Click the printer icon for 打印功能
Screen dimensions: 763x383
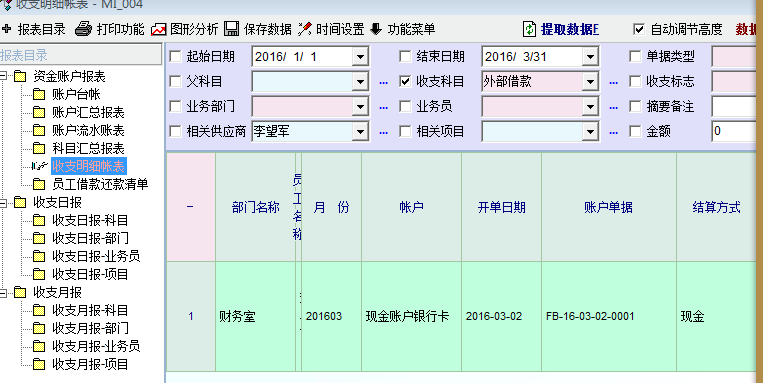pyautogui.click(x=83, y=29)
